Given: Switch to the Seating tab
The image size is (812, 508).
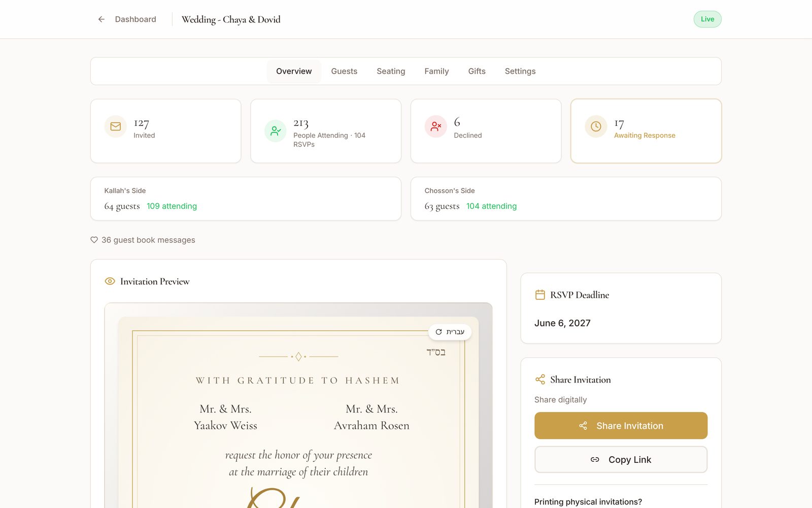Looking at the screenshot, I should pyautogui.click(x=391, y=71).
